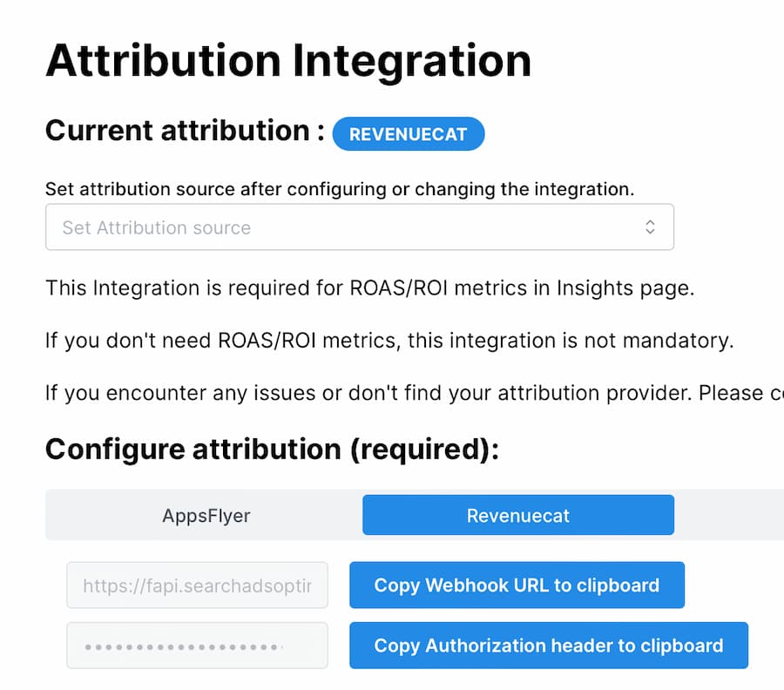This screenshot has height=690, width=784.
Task: Select the Revenuecat tab
Action: coord(517,515)
